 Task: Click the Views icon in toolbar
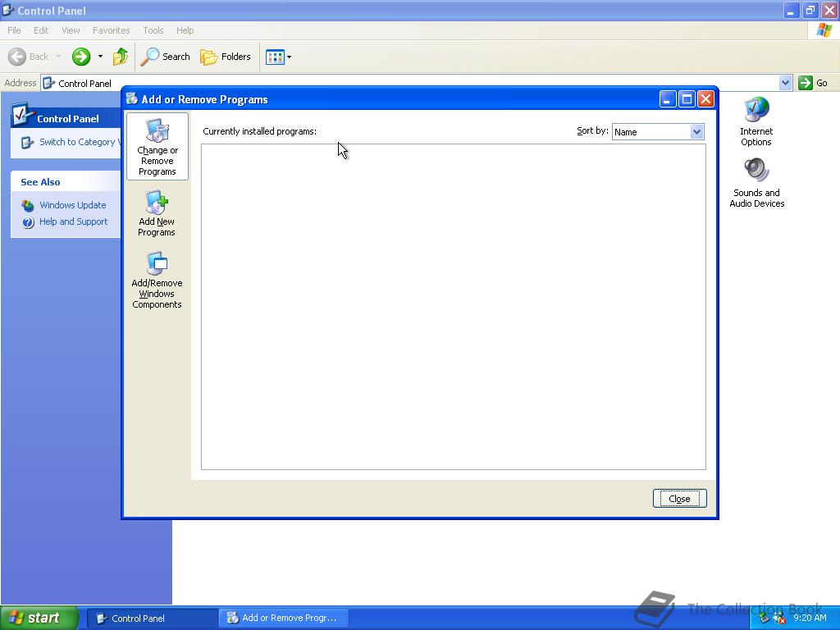click(275, 57)
